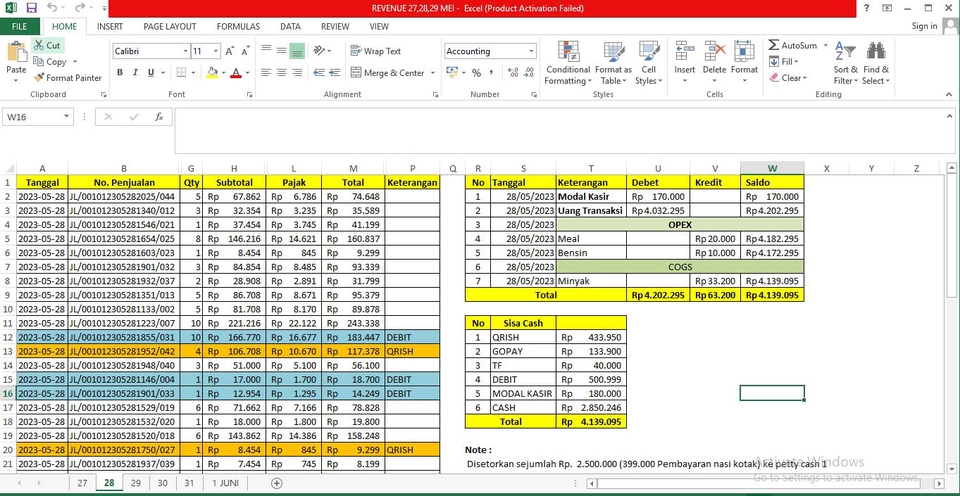Open Conditional Formatting menu
960x496 pixels.
pyautogui.click(x=568, y=64)
